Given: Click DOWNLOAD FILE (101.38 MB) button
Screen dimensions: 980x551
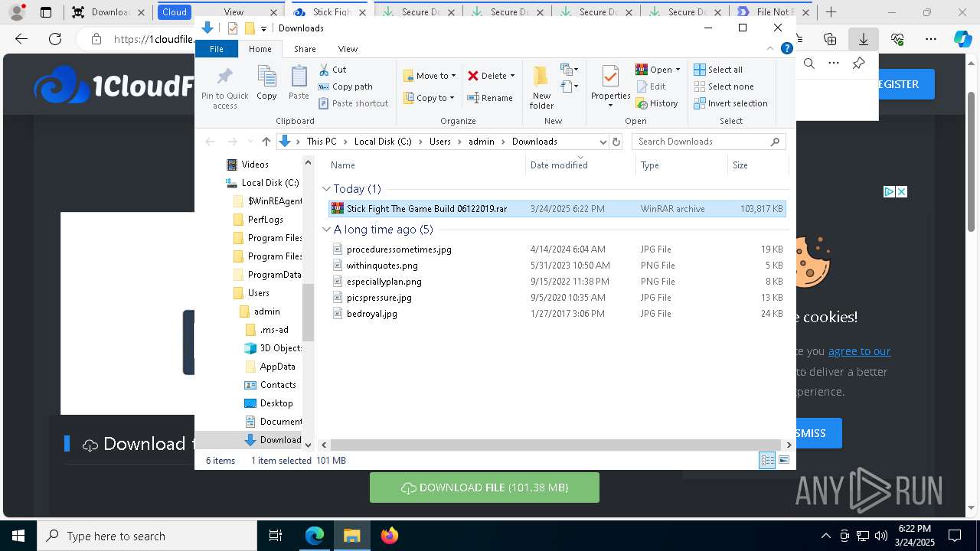Looking at the screenshot, I should 485,487.
